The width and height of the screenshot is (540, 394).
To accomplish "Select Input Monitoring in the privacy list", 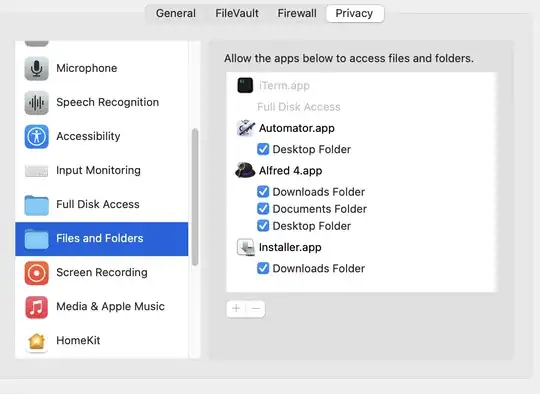I will point(102,170).
